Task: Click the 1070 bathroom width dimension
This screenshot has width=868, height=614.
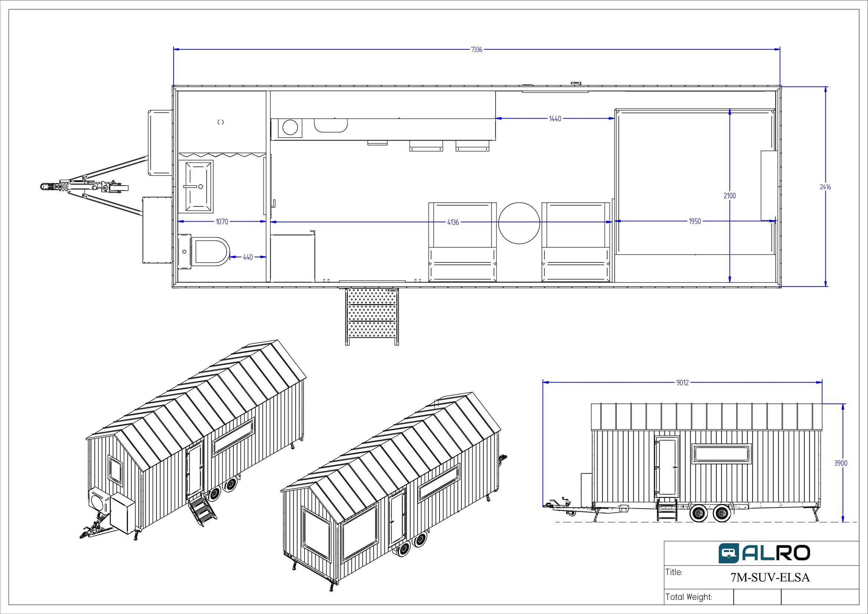Action: [222, 222]
